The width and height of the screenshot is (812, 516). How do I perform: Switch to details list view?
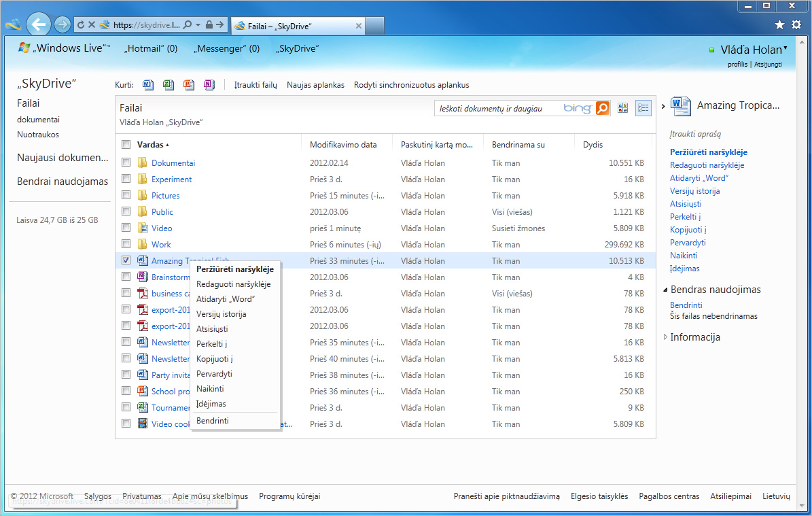pyautogui.click(x=643, y=108)
